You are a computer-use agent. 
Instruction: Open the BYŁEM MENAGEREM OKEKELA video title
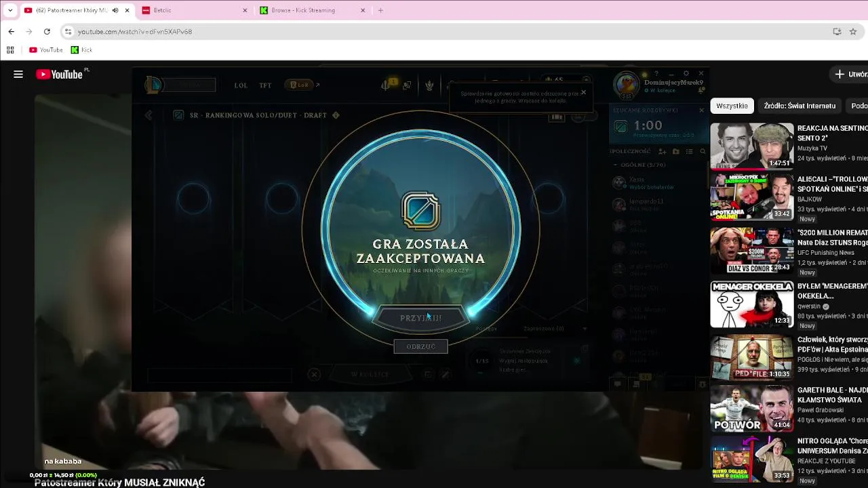point(833,291)
